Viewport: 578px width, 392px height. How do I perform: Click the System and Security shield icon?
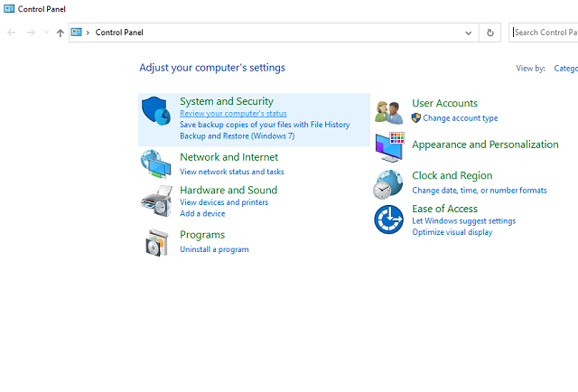156,113
